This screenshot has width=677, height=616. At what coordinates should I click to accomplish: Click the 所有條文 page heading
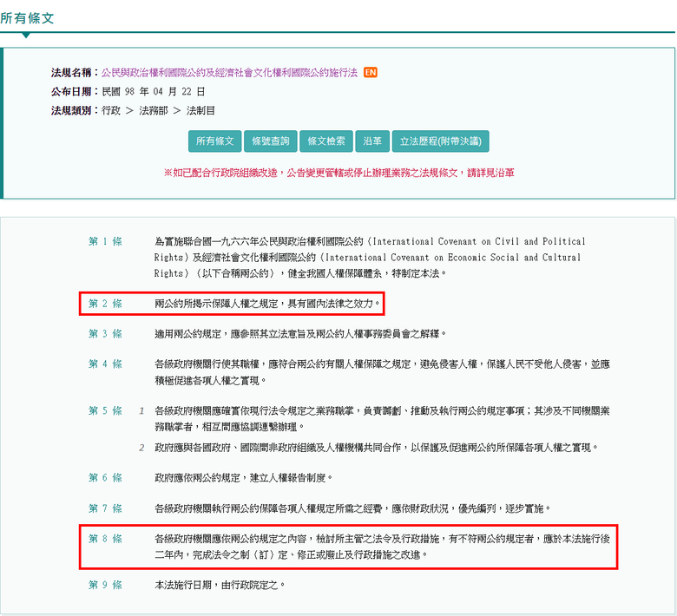click(27, 18)
